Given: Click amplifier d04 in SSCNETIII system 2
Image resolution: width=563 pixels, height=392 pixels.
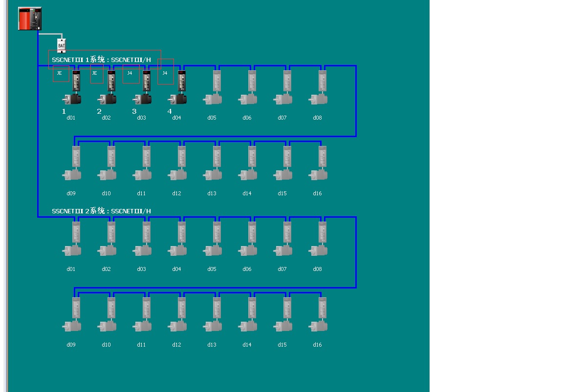Looking at the screenshot, I should coord(181,233).
